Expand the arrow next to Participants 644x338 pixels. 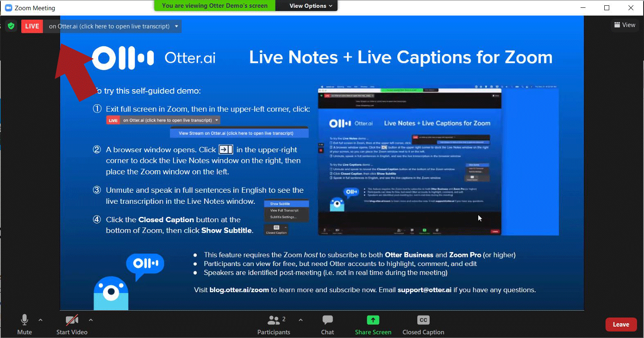coord(301,320)
